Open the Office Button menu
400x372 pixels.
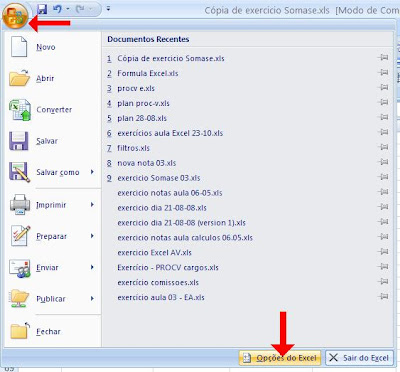(15, 16)
